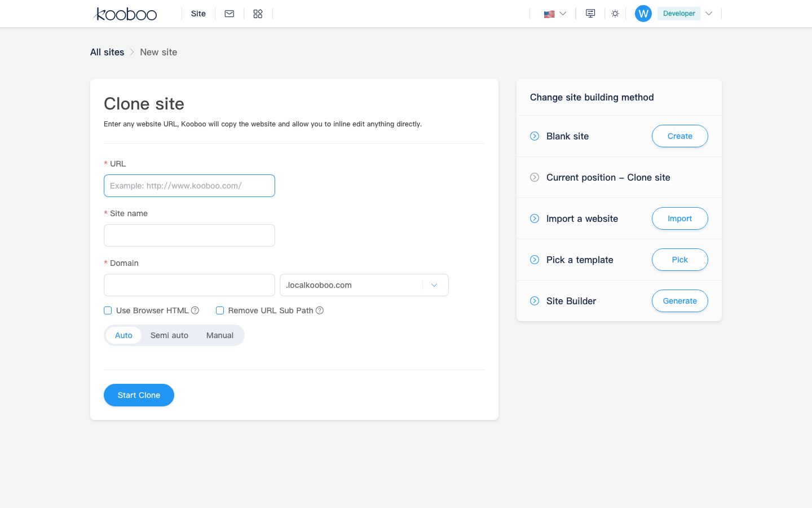Focus the Site name input field
Image resolution: width=812 pixels, height=508 pixels.
189,235
